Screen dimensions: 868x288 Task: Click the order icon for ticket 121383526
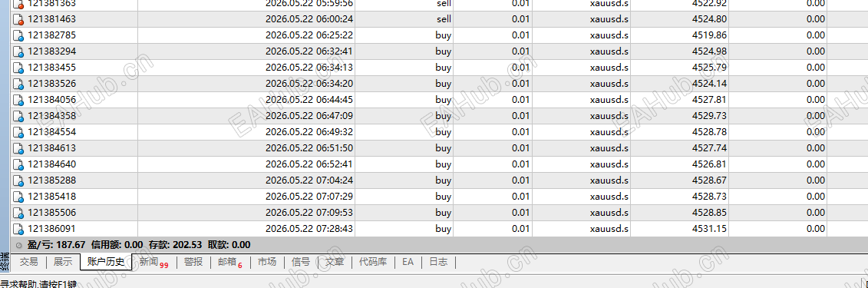click(x=18, y=84)
